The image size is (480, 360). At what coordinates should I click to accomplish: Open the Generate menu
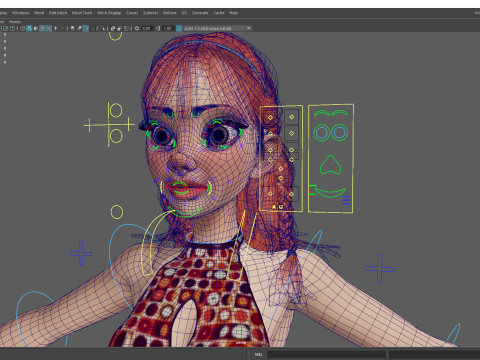click(x=200, y=13)
